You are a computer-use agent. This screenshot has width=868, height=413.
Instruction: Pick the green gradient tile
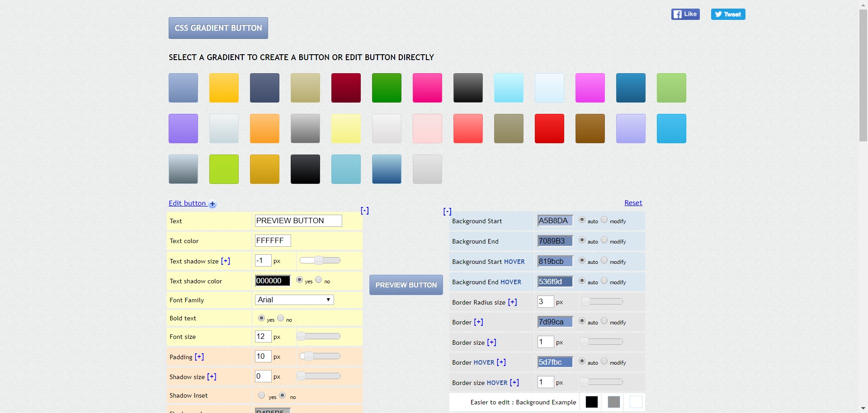(387, 88)
